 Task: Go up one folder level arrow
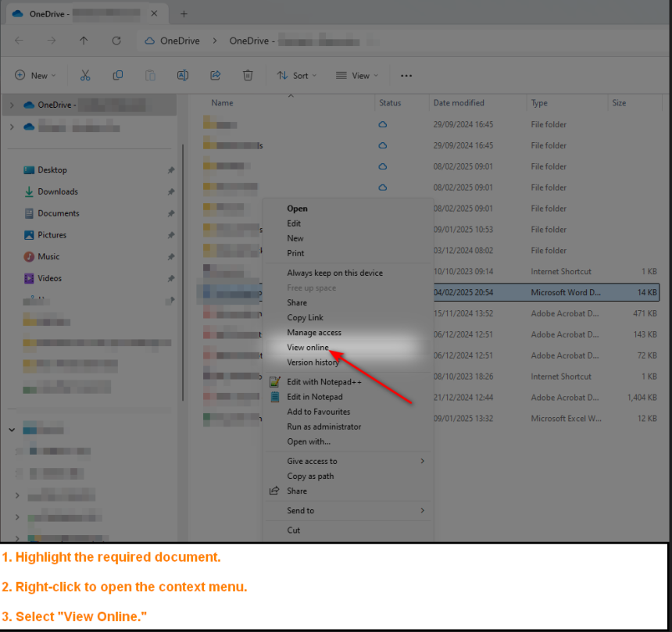84,41
